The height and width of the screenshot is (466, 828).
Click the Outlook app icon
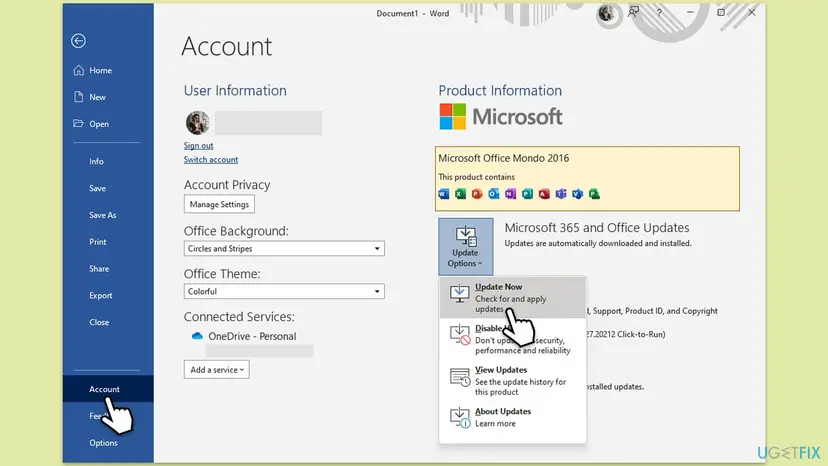coord(494,194)
